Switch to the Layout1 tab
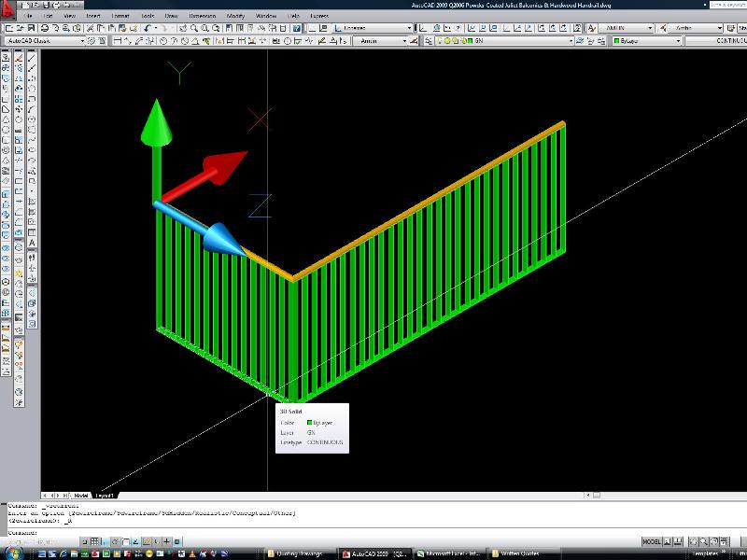The image size is (747, 560). [103, 496]
